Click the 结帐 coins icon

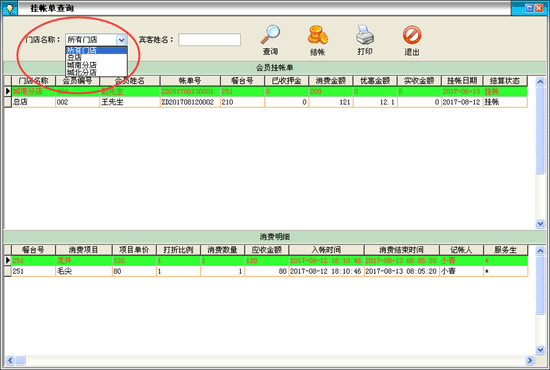point(317,35)
